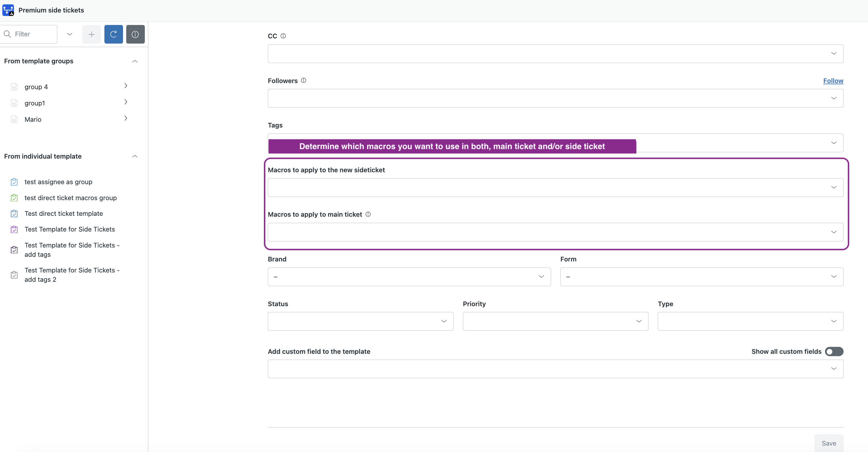Image resolution: width=868 pixels, height=452 pixels.
Task: Click clipboard icon of Test direct ticket template
Action: (x=14, y=214)
